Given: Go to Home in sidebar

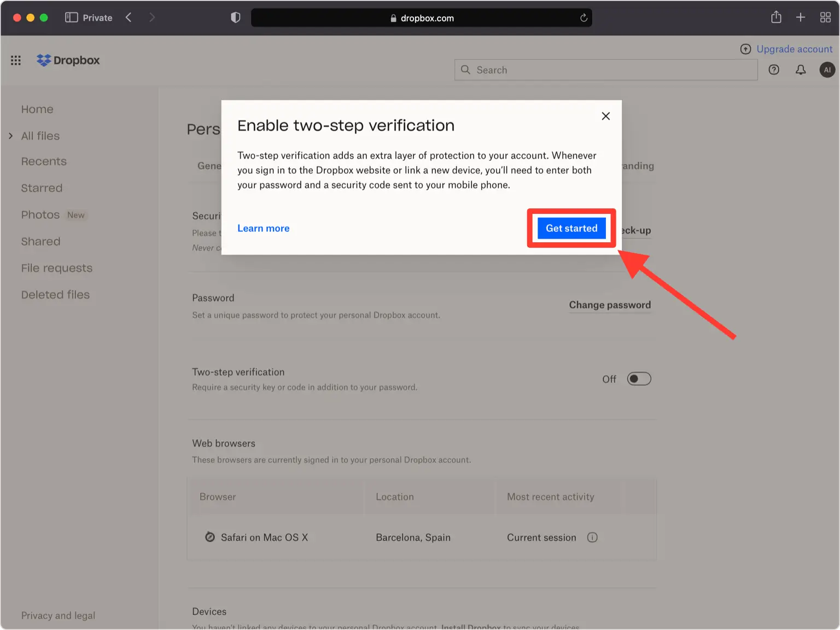Looking at the screenshot, I should 37,109.
